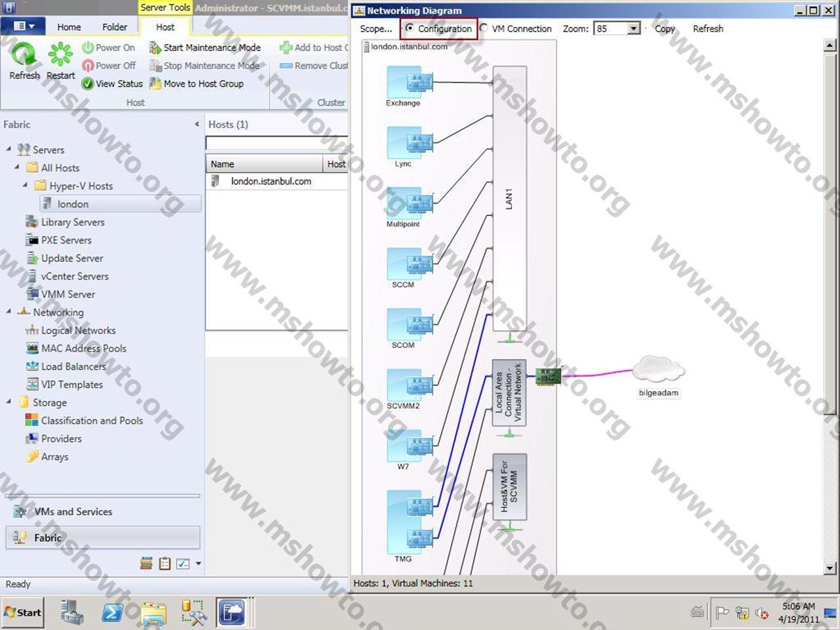Click Power On in the ribbon
This screenshot has height=630, width=840.
pos(108,47)
